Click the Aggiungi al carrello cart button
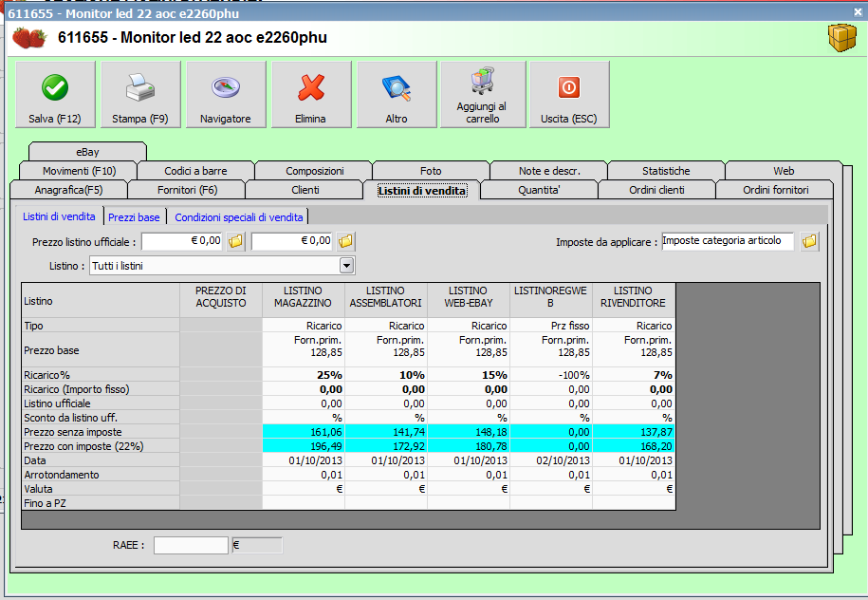Image resolution: width=868 pixels, height=600 pixels. [x=483, y=95]
